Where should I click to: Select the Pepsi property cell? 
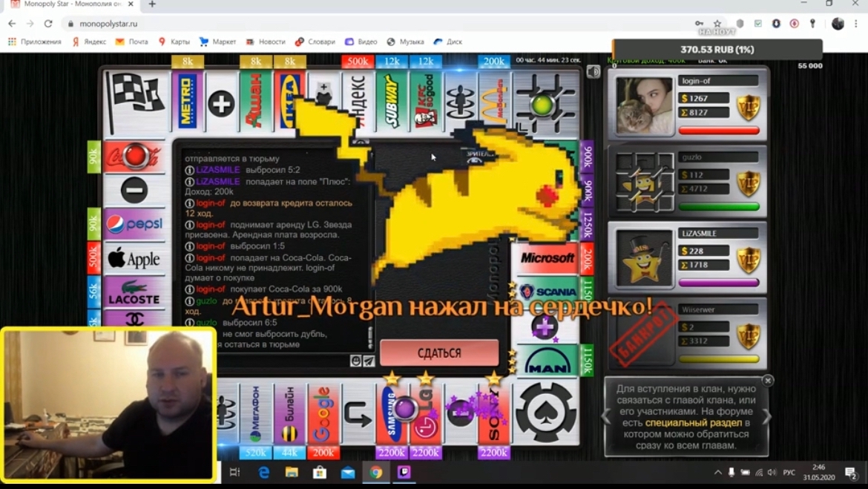[134, 224]
